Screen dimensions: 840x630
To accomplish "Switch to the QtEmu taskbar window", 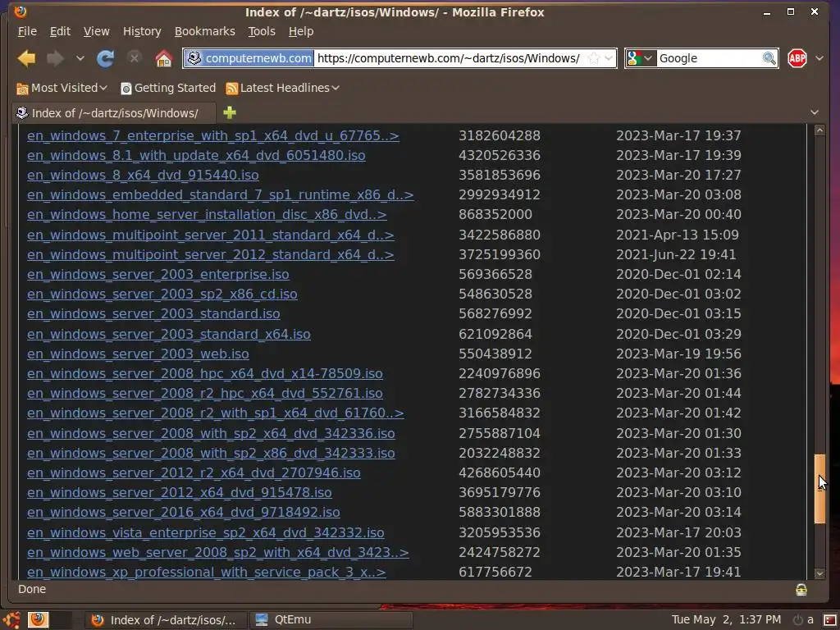I will pyautogui.click(x=331, y=620).
